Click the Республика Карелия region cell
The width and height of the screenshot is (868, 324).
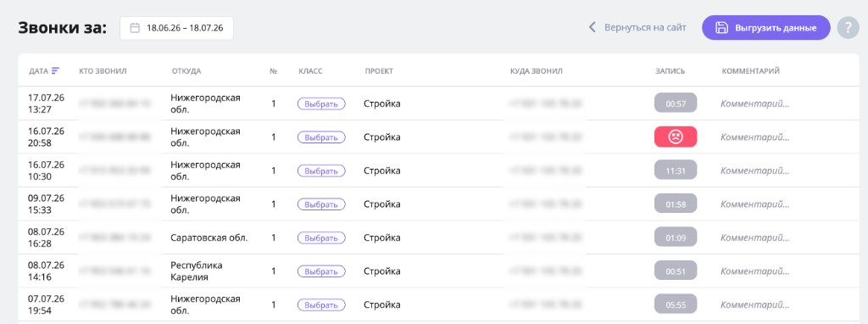[197, 271]
